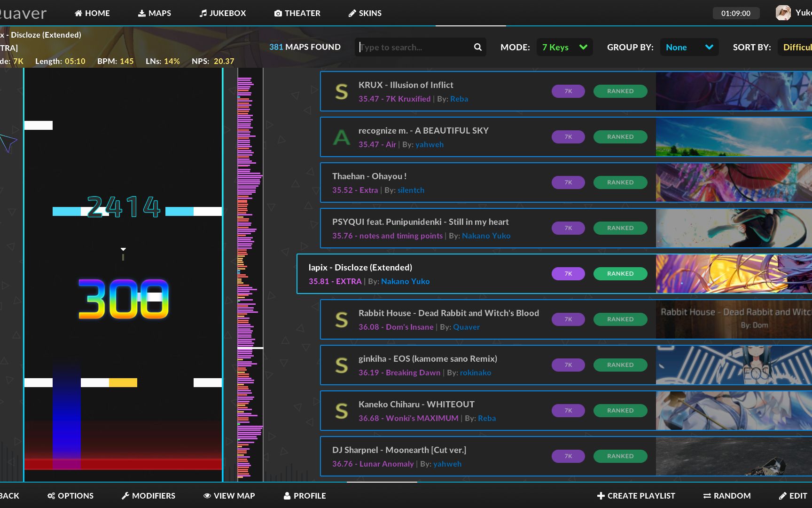The image size is (812, 508).
Task: Click the S grade icon on WHITEOUT map
Action: pos(342,411)
